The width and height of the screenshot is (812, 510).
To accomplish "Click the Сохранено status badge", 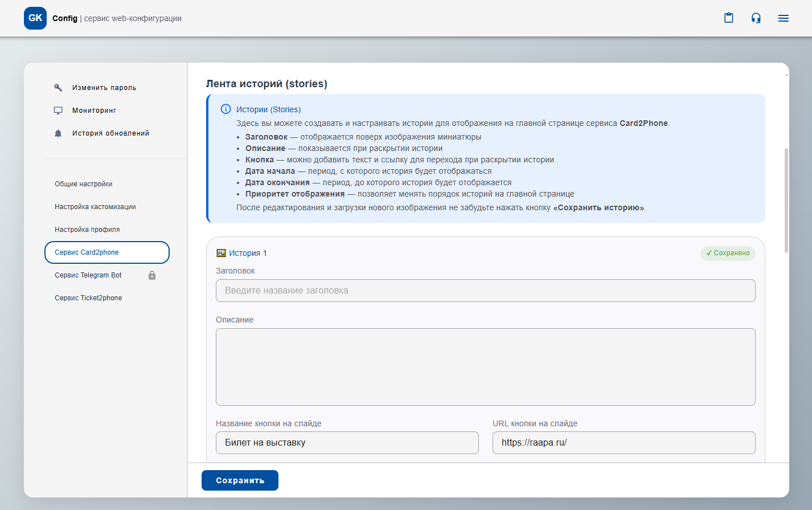I will (728, 253).
